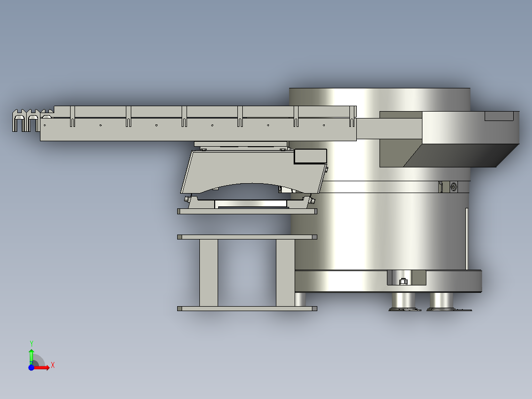
Task: Click the blue Z axis ball of the triad
Action: [31, 368]
